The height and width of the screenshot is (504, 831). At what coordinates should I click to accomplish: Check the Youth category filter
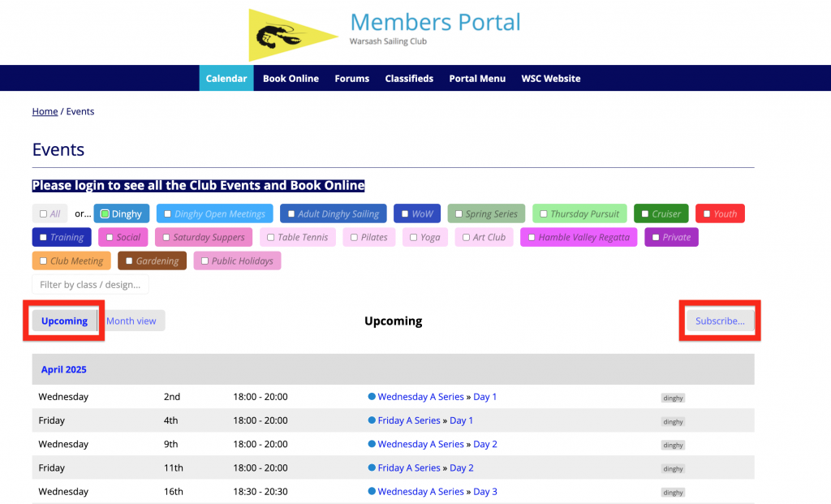[706, 214]
